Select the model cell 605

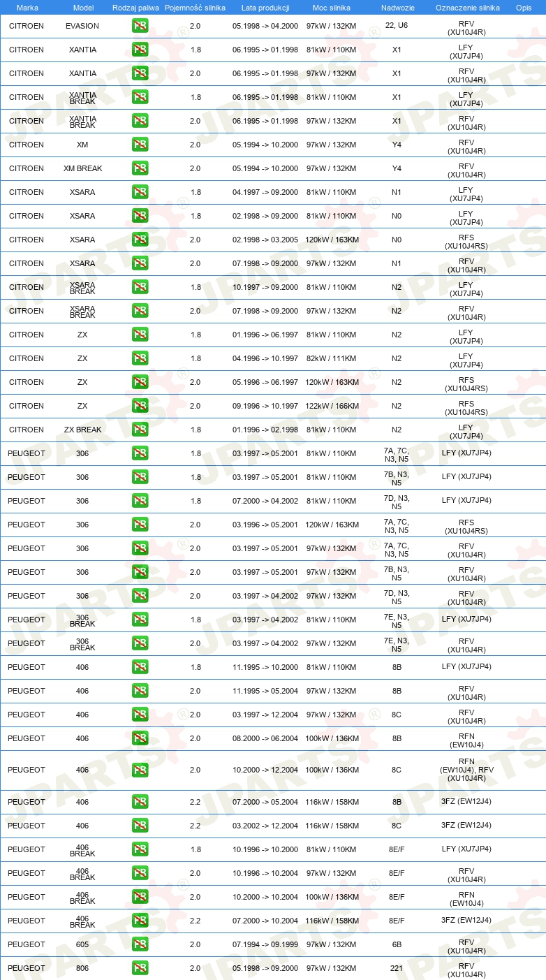tap(82, 944)
